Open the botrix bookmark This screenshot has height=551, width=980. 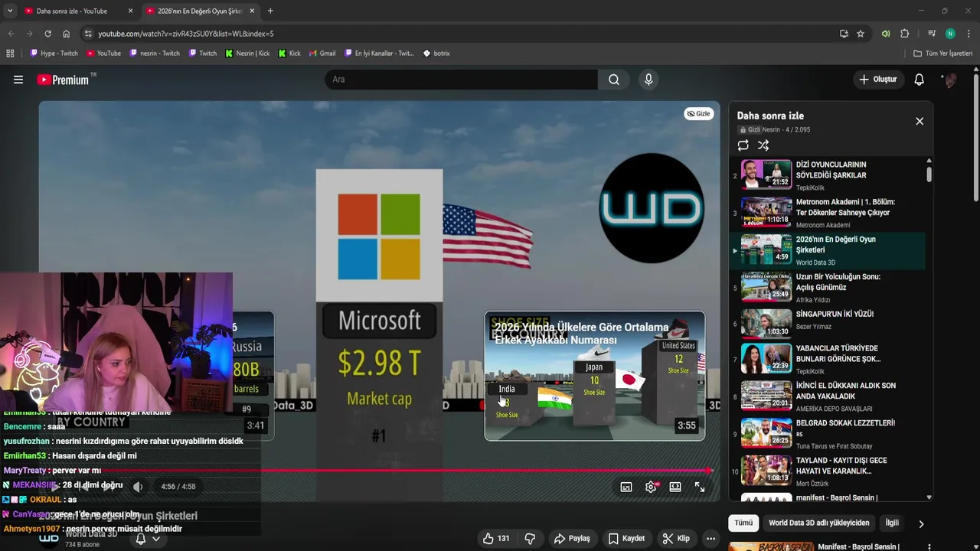click(x=436, y=54)
